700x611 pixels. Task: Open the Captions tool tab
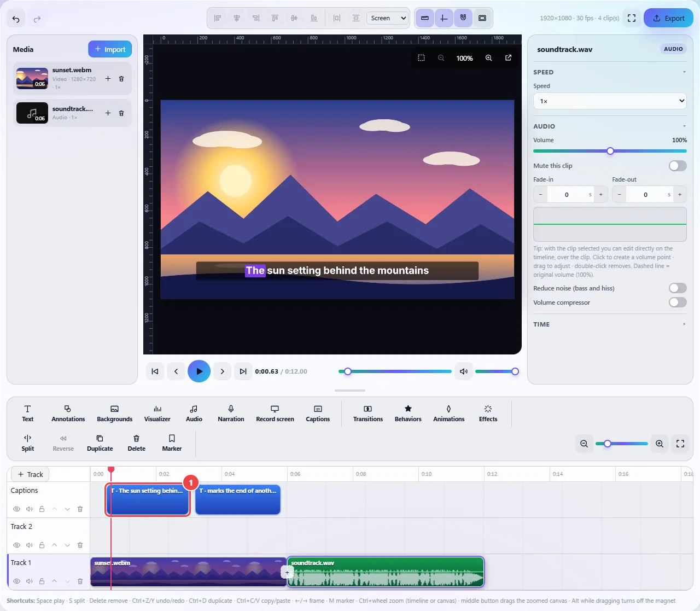[318, 414]
